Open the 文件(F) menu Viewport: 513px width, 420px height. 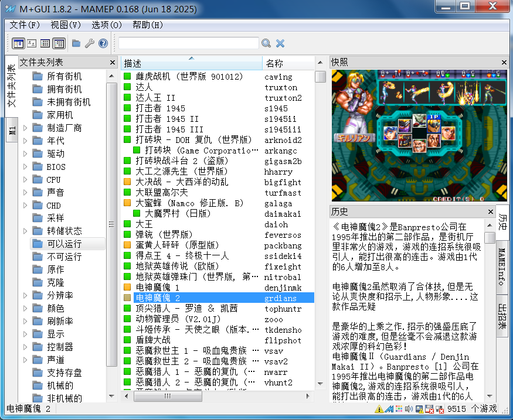pyautogui.click(x=25, y=25)
